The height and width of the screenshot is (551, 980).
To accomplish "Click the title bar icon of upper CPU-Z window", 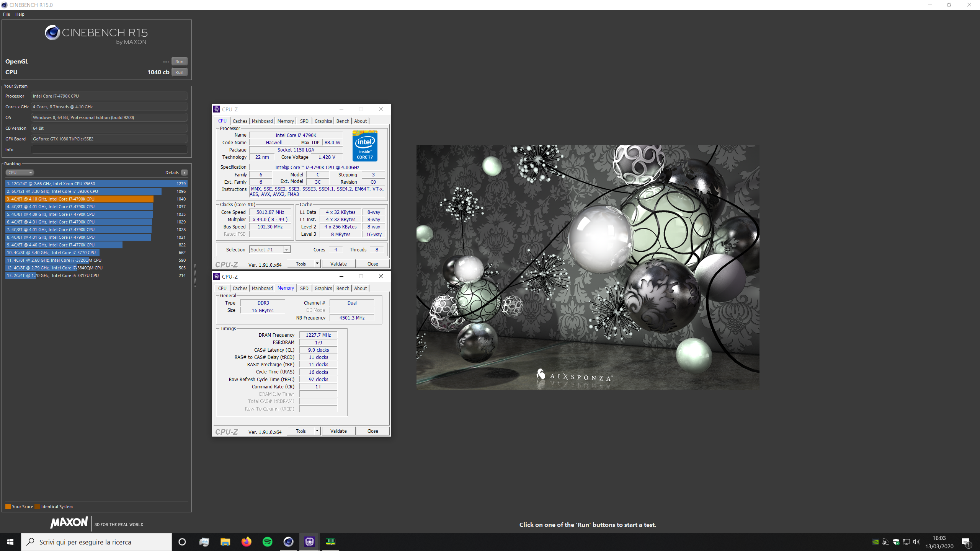I will click(x=217, y=109).
